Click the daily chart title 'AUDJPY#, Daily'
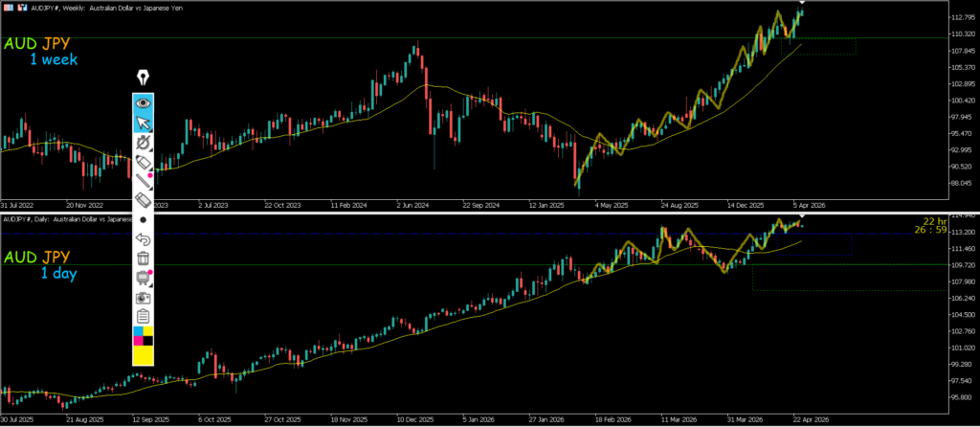This screenshot has width=980, height=427. 26,219
